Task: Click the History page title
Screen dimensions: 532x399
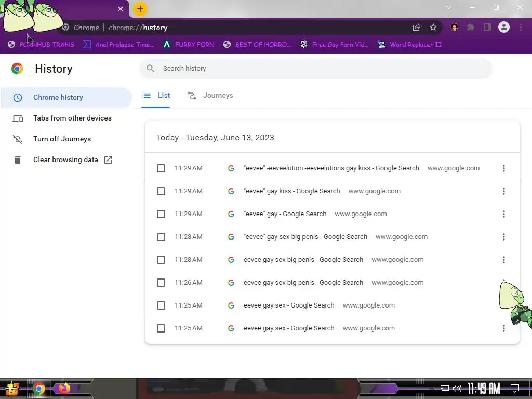Action: click(x=54, y=69)
